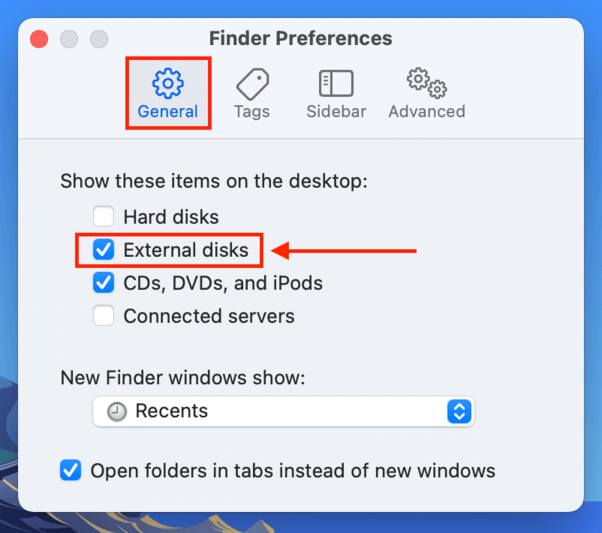Open the General gear icon tab
Screen dimensions: 602x533
click(x=168, y=83)
